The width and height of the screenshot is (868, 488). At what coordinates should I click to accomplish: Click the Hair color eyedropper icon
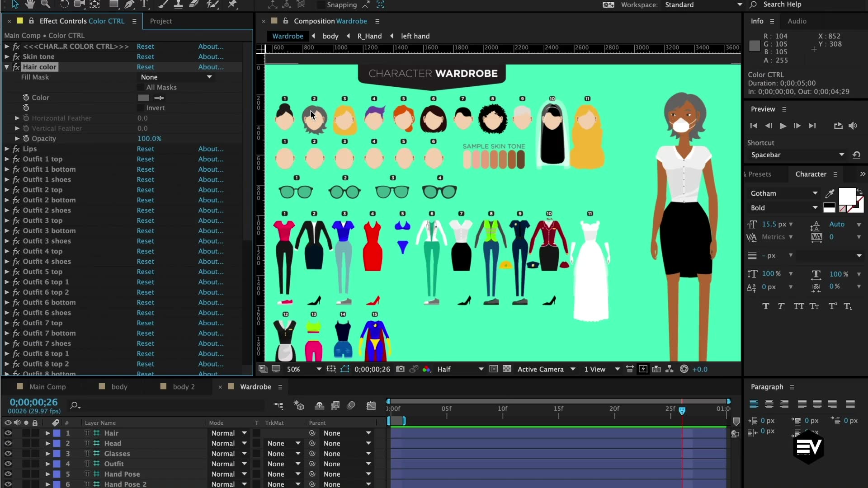click(159, 98)
